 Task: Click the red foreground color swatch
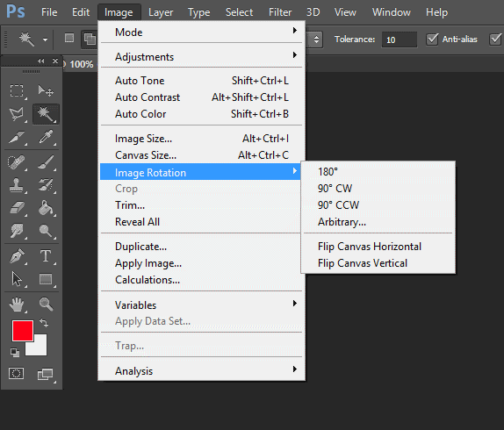[23, 331]
